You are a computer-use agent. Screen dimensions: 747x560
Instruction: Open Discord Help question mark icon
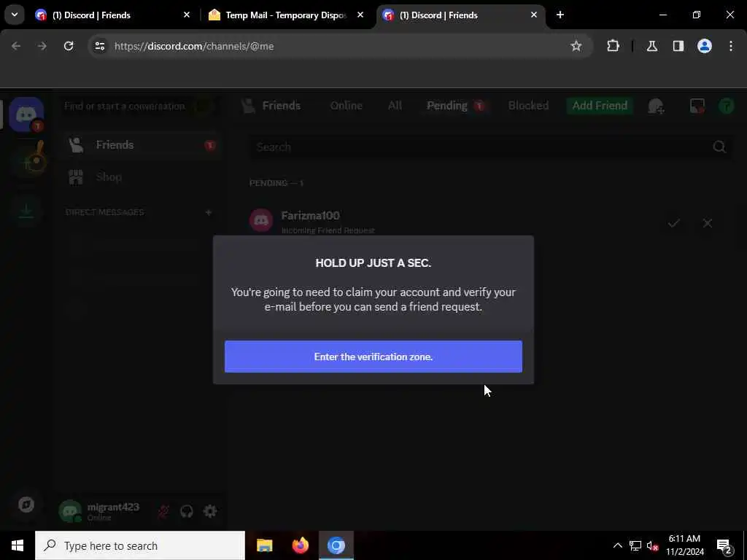click(x=726, y=106)
